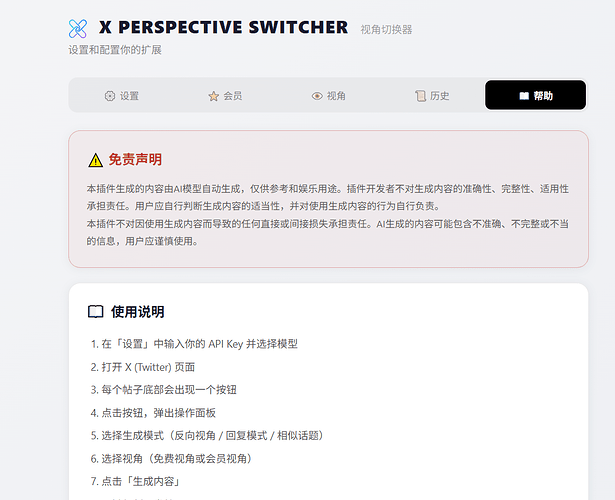Click the eye icon in the 视角 tab
The width and height of the screenshot is (615, 500).
[x=317, y=96]
